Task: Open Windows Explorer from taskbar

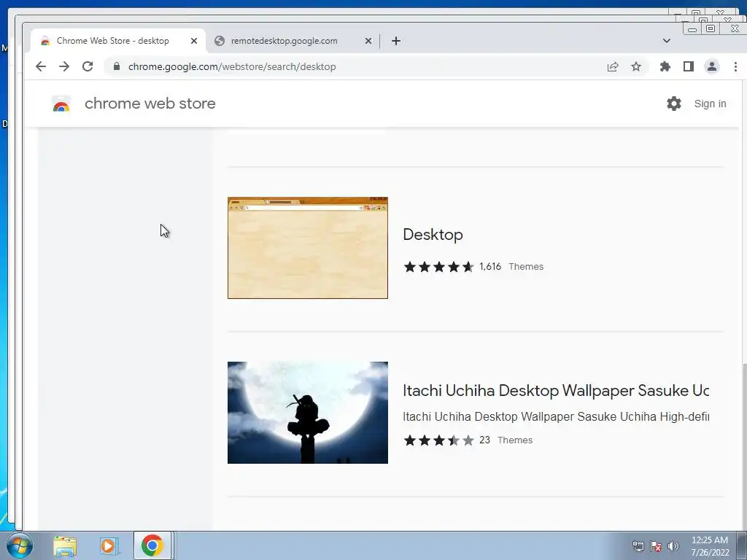Action: [65, 546]
